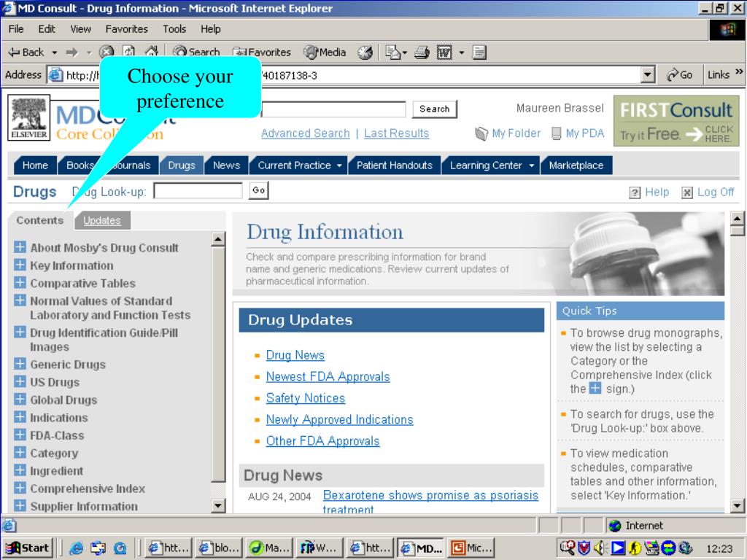Open the File menu
Viewport: 747px width, 560px height.
pos(16,29)
